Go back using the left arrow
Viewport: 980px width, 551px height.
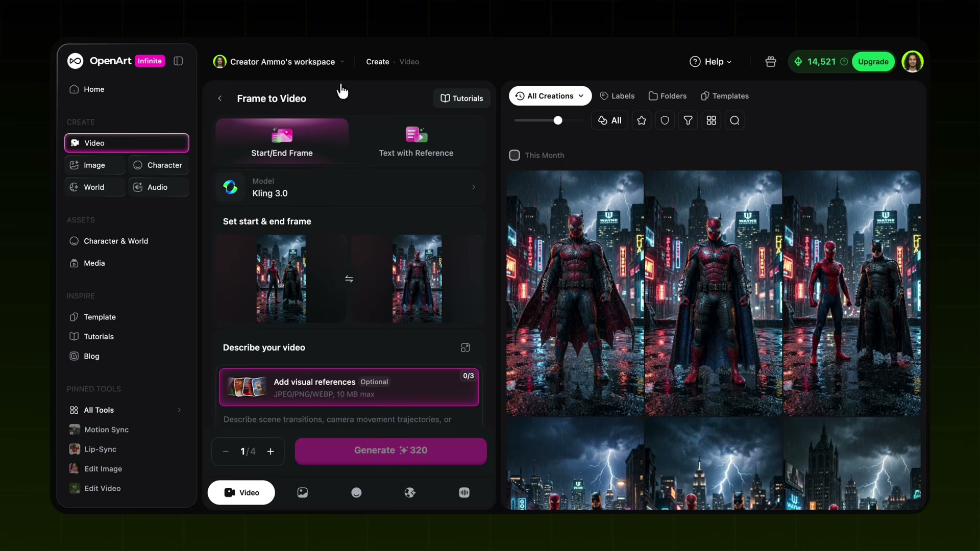click(x=220, y=98)
